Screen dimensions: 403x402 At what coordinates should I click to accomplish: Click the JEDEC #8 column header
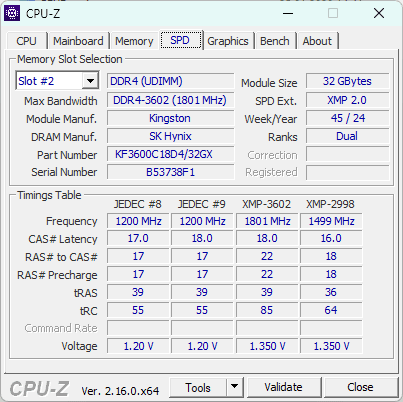tap(138, 204)
